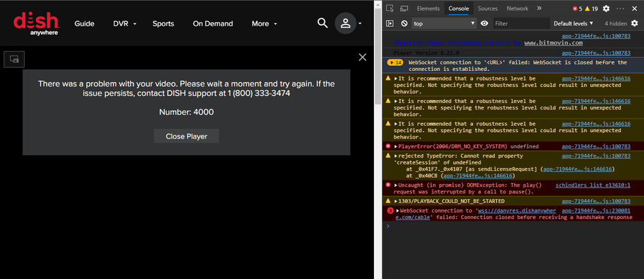Show the console sidebar icon
The image size is (644, 279).
(x=390, y=23)
